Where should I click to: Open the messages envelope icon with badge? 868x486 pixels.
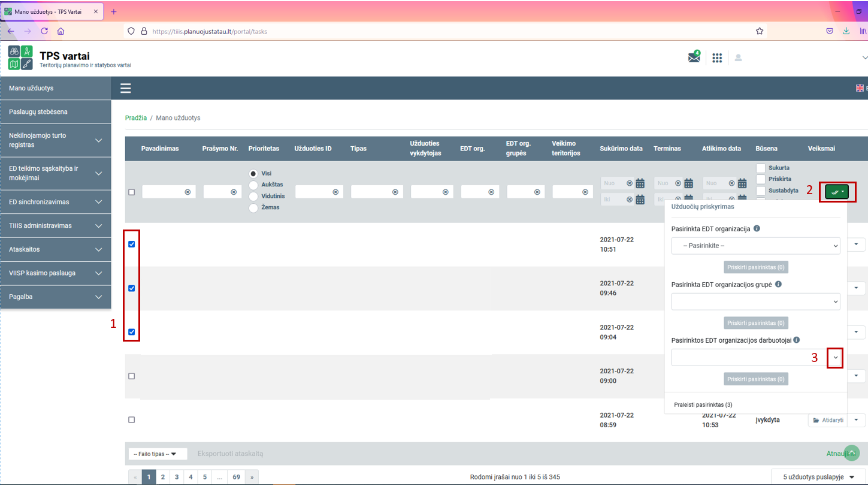click(694, 57)
